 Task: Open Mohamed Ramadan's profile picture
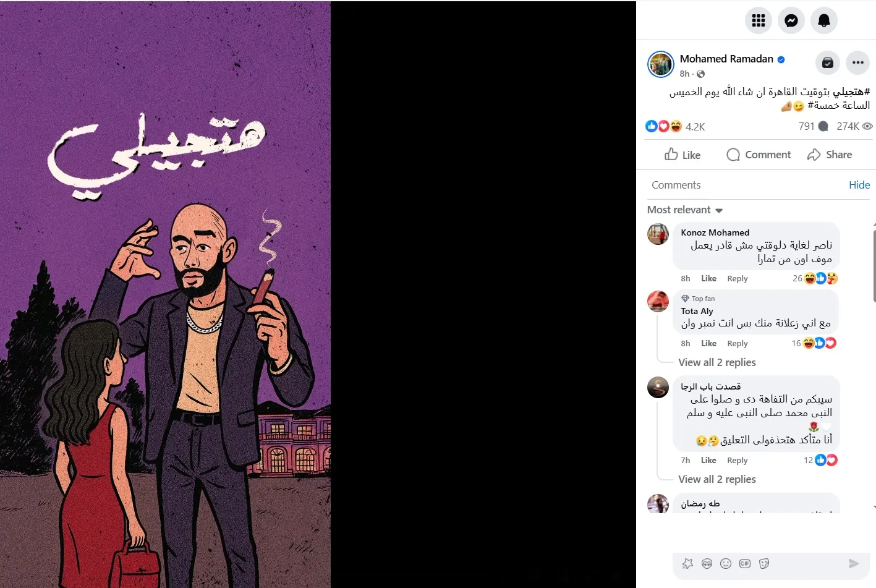click(x=660, y=64)
